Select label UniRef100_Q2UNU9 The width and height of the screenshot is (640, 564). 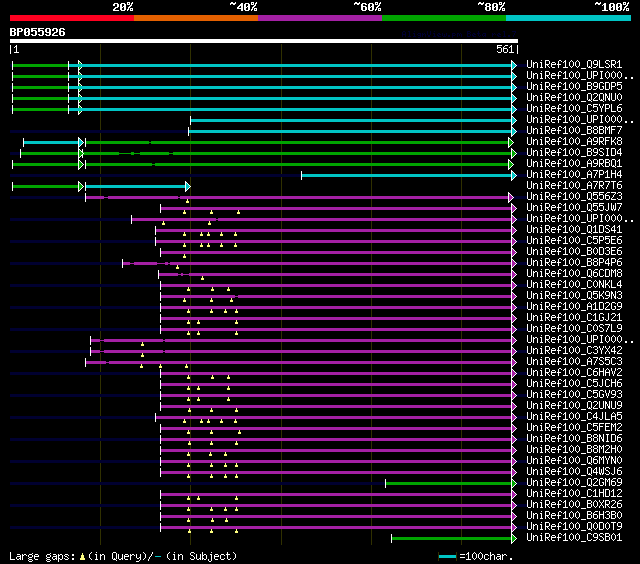pyautogui.click(x=574, y=406)
